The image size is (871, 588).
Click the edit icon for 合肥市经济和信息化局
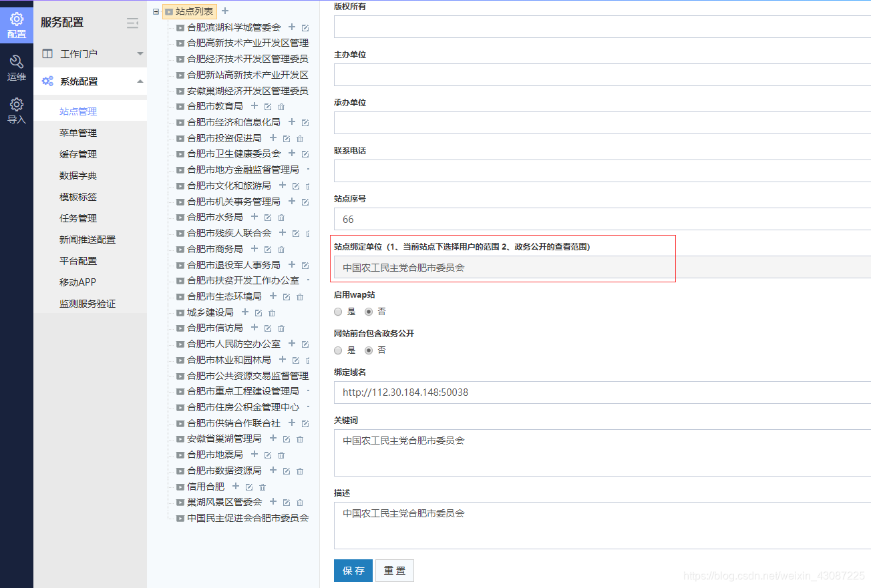305,123
